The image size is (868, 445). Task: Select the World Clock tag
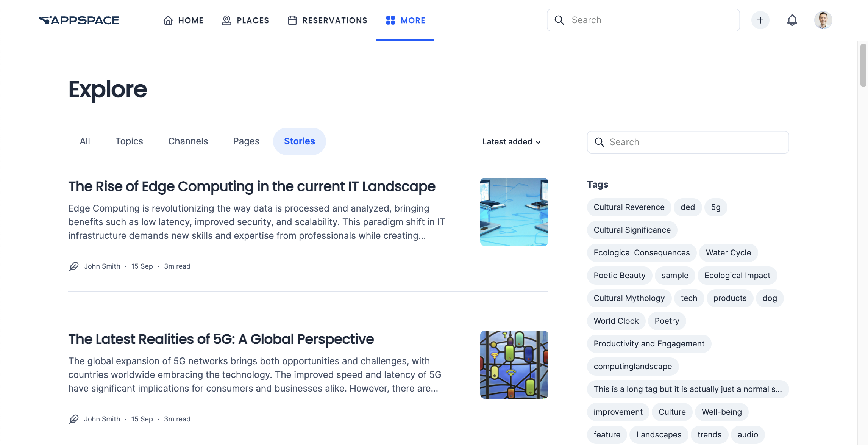point(616,321)
